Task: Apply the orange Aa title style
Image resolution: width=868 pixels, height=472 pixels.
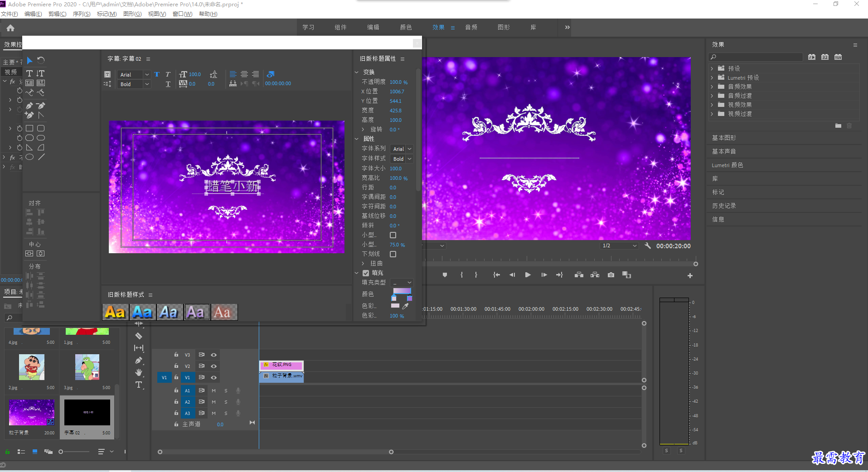Action: 115,312
